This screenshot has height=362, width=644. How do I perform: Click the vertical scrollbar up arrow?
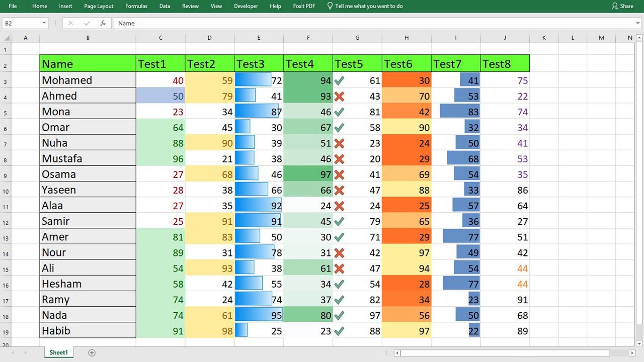(639, 38)
